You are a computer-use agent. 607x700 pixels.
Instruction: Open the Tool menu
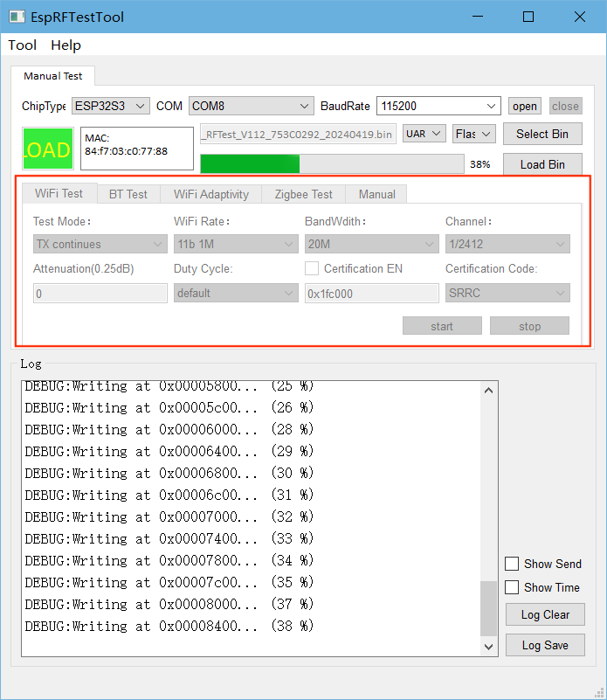coord(23,45)
